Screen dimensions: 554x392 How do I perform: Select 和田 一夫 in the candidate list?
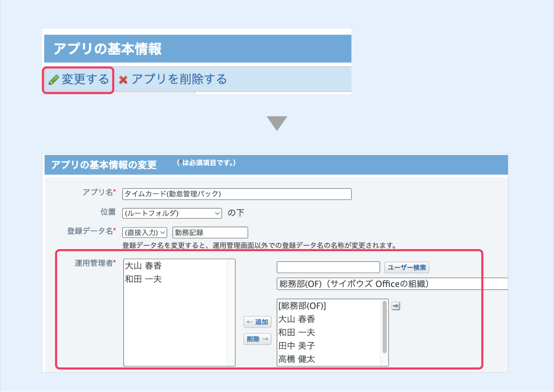297,332
